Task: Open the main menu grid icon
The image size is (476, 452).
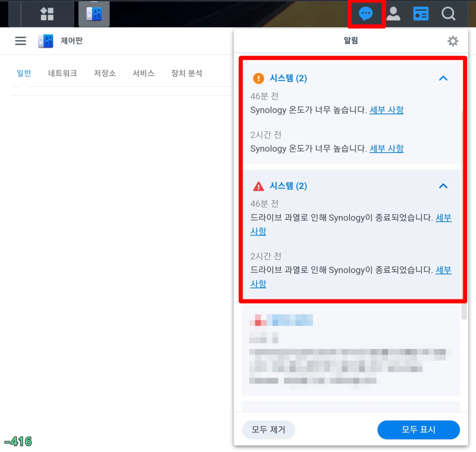Action: [x=47, y=14]
